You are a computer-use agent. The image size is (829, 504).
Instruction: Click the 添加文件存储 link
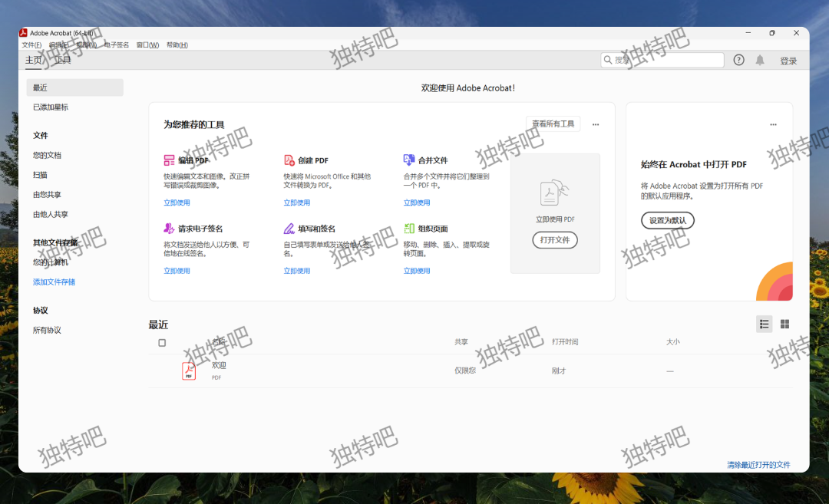(54, 282)
